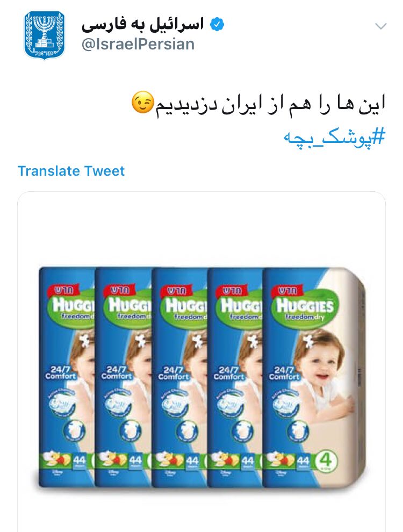Click the freedom dry text on the rightmost pack
Image resolution: width=403 pixels, height=532 pixels.
point(305,317)
